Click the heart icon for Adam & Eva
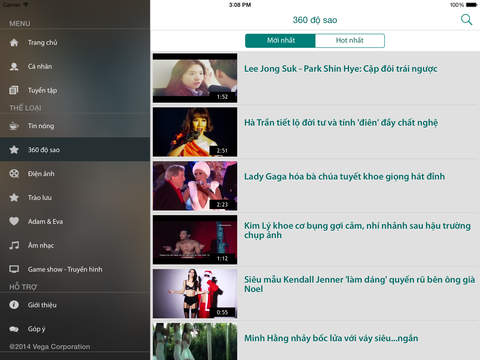Screen dimensions: 480x360 tap(14, 221)
